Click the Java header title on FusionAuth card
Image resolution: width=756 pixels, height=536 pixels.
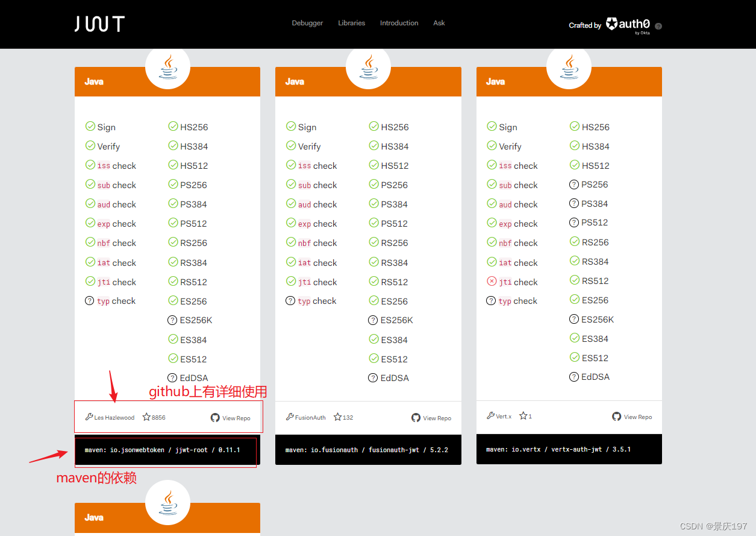[x=295, y=81]
